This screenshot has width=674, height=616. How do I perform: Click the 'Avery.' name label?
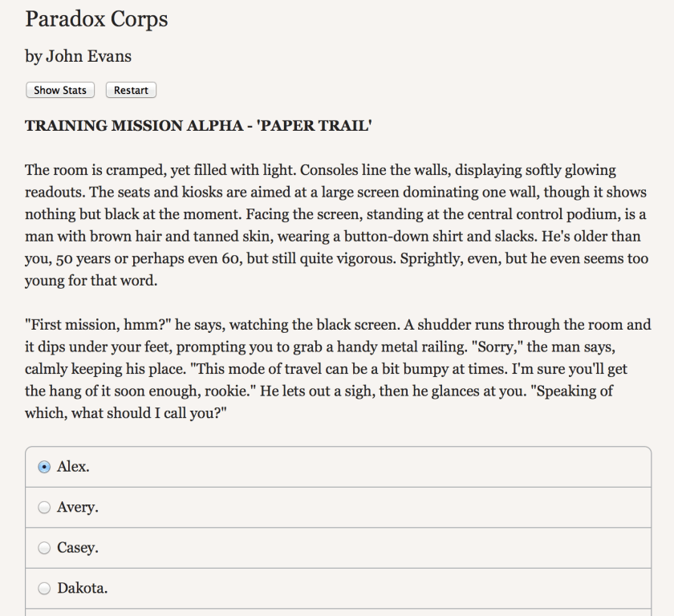[x=78, y=508]
